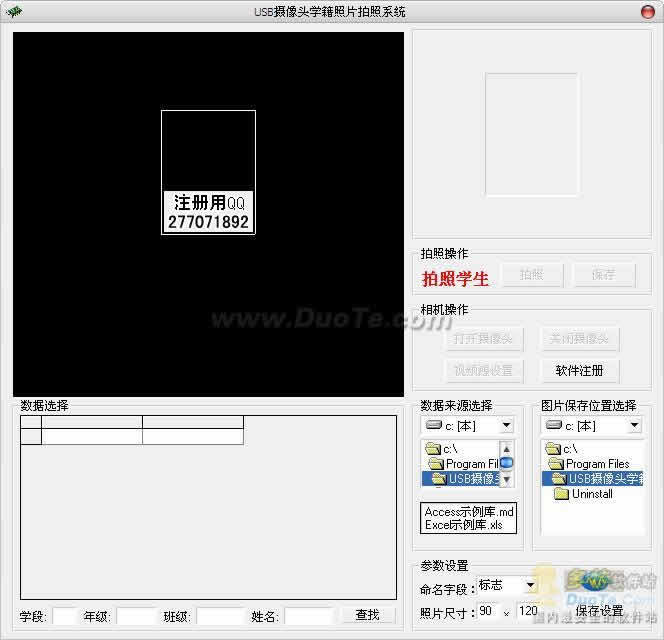The image size is (664, 640).
Task: Open the data source drive dropdown
Action: [x=506, y=425]
